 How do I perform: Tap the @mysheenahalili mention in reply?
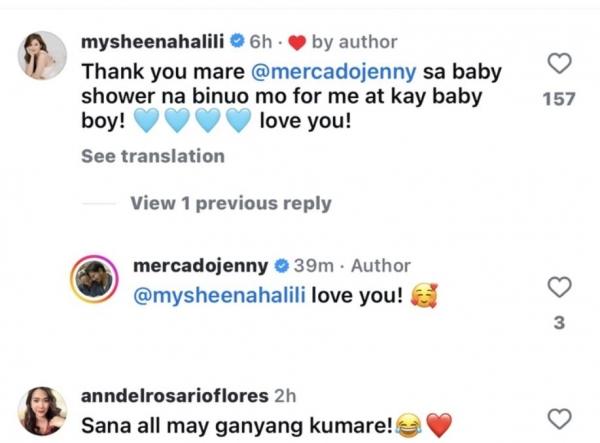(x=219, y=295)
